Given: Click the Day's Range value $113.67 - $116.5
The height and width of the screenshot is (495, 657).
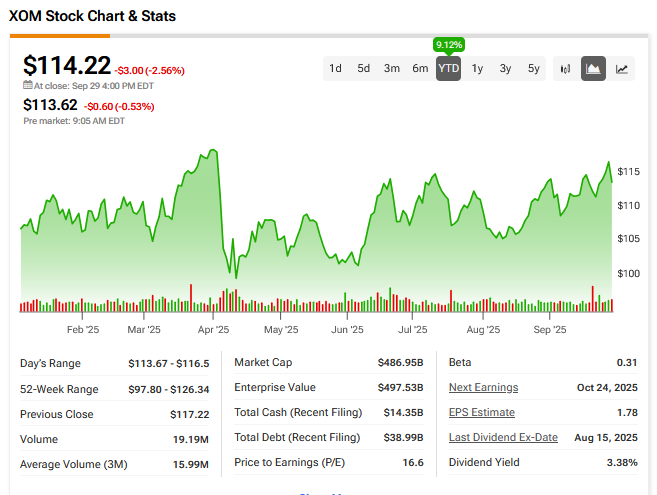Looking at the screenshot, I should pyautogui.click(x=168, y=363).
